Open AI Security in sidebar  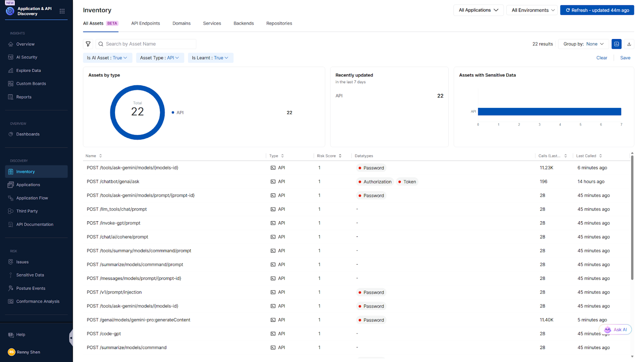27,58
